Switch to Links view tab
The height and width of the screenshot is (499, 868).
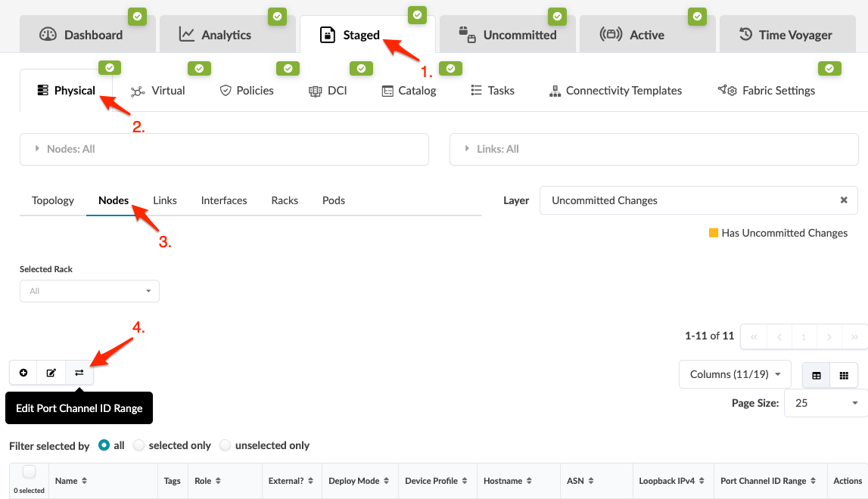(x=165, y=200)
